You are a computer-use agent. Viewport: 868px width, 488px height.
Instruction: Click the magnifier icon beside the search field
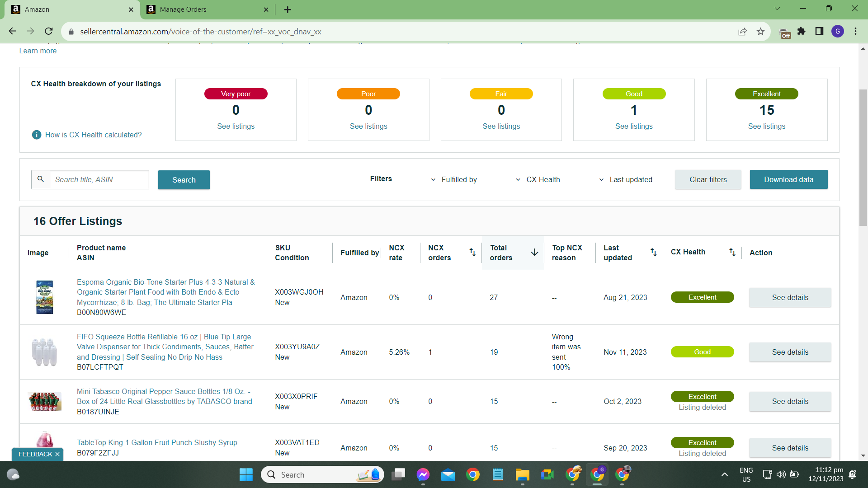41,179
